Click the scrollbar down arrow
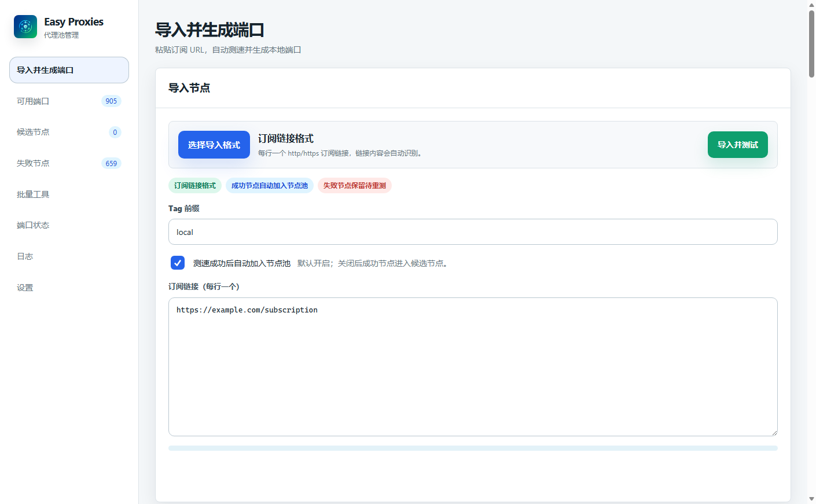 811,499
